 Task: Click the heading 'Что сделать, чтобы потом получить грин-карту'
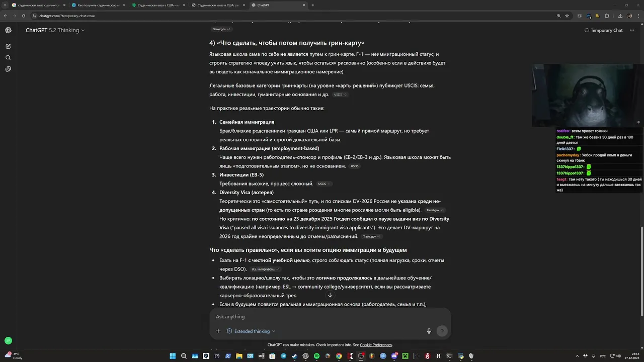tap(287, 43)
